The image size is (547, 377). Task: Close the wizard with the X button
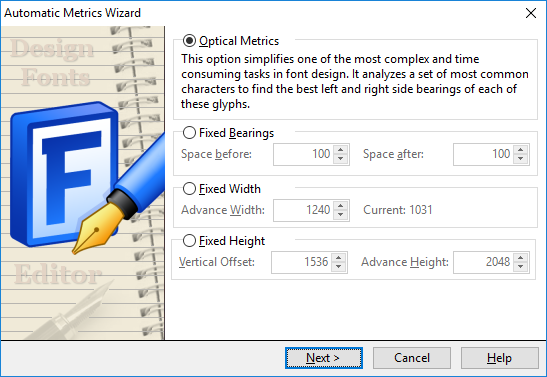pyautogui.click(x=531, y=13)
